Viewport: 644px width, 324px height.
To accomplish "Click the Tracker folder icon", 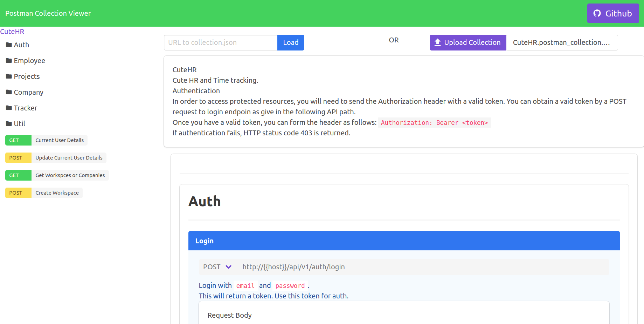I will (x=9, y=108).
